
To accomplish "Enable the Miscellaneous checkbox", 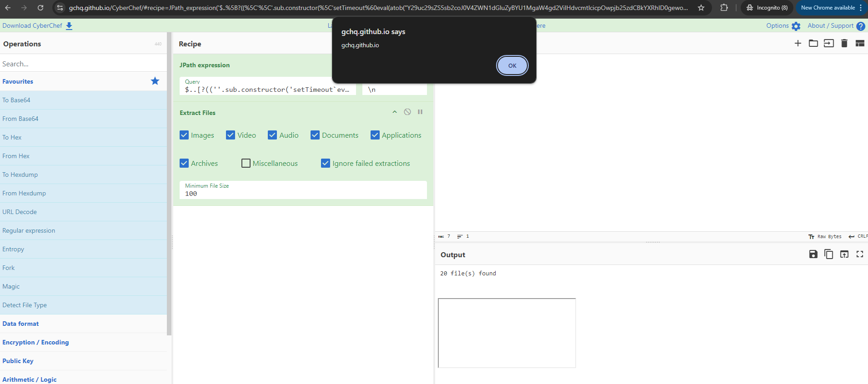I will (246, 163).
